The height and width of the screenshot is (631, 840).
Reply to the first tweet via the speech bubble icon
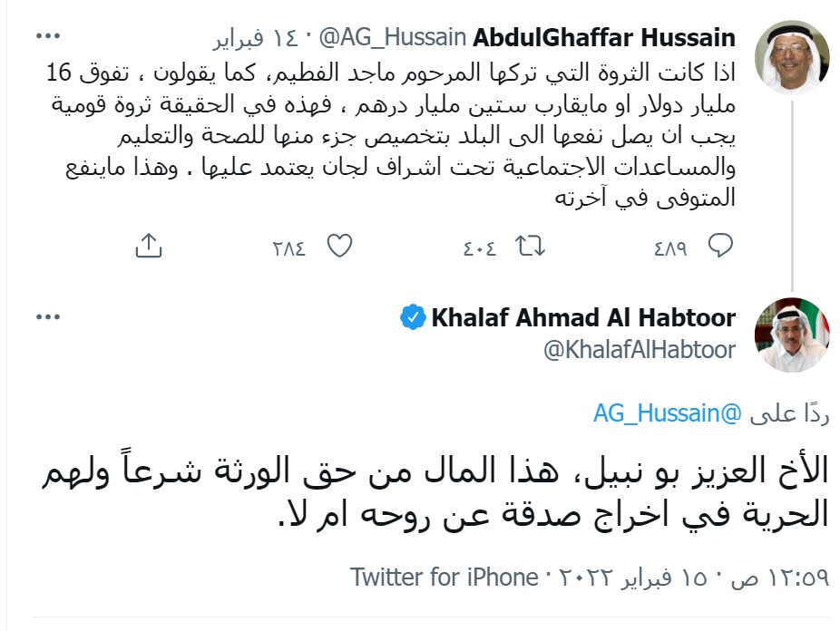[719, 245]
